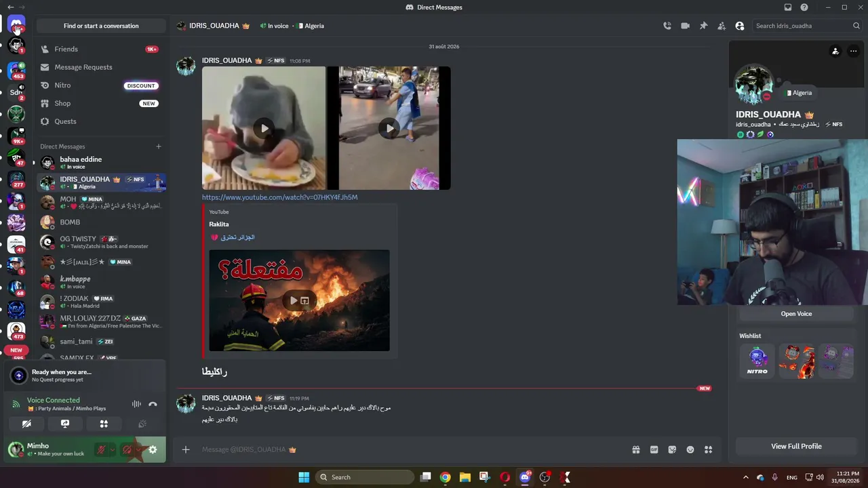Send a gift via gift icon
This screenshot has height=488, width=868.
(636, 449)
